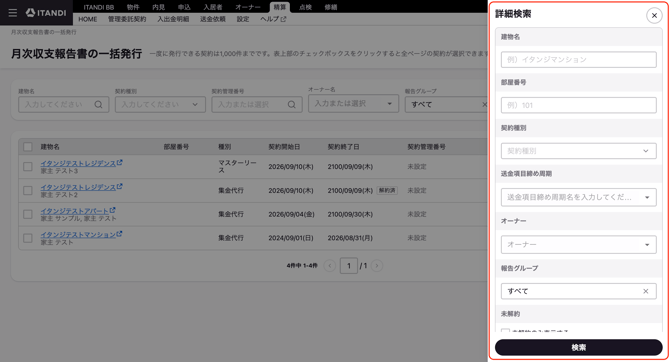Viewport: 670px width, 362px height.
Task: Check the イタンジテストマンション row checkbox
Action: click(28, 238)
